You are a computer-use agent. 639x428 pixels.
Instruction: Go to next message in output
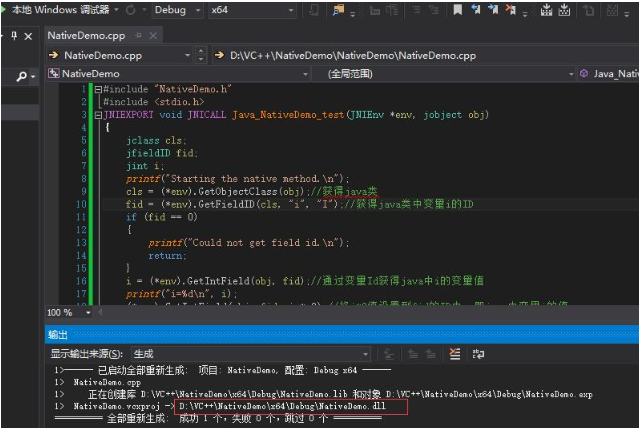click(x=431, y=354)
